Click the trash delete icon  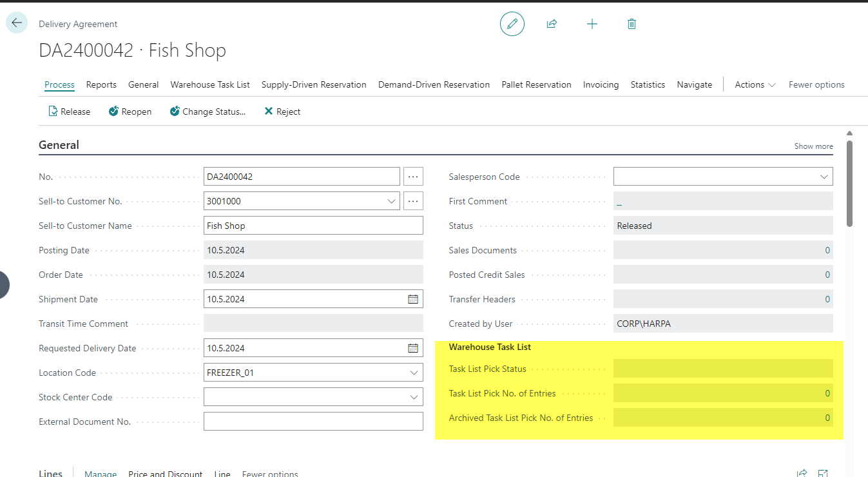point(632,24)
